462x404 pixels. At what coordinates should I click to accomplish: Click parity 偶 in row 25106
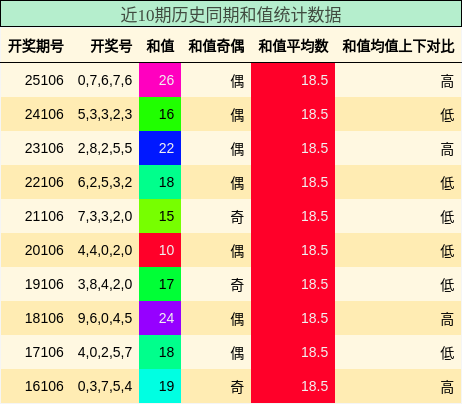point(237,81)
